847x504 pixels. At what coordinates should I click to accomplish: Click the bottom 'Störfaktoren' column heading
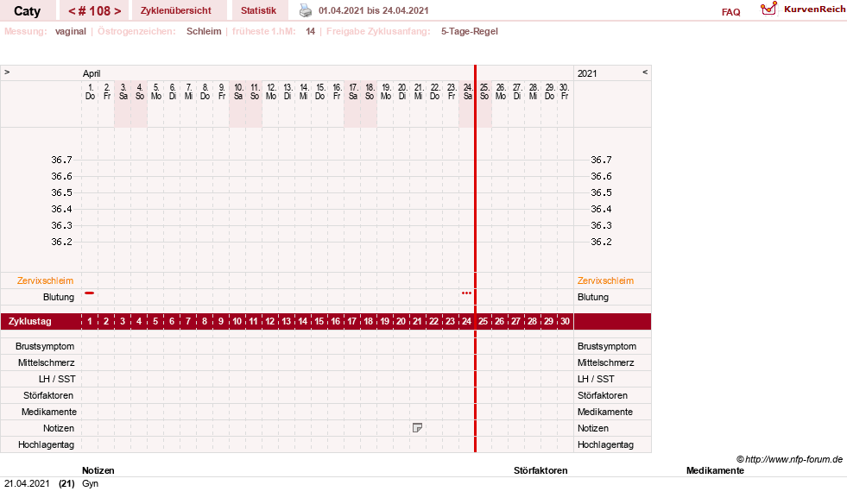click(540, 470)
